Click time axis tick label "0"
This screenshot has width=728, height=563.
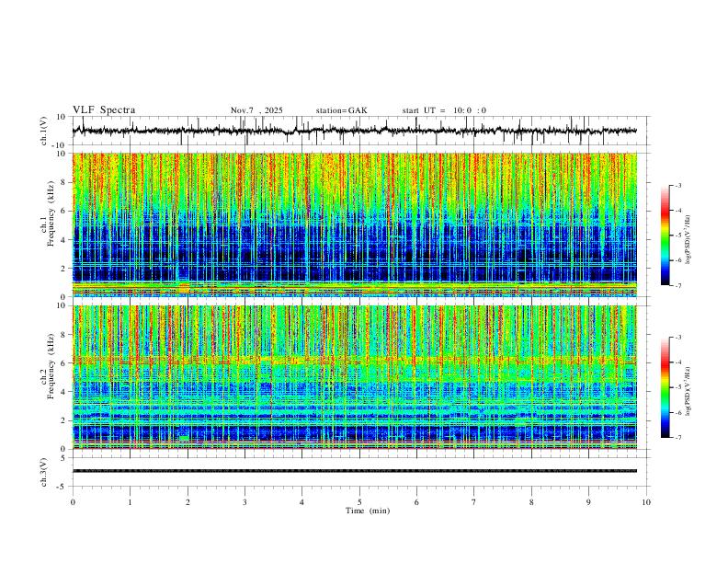73,502
